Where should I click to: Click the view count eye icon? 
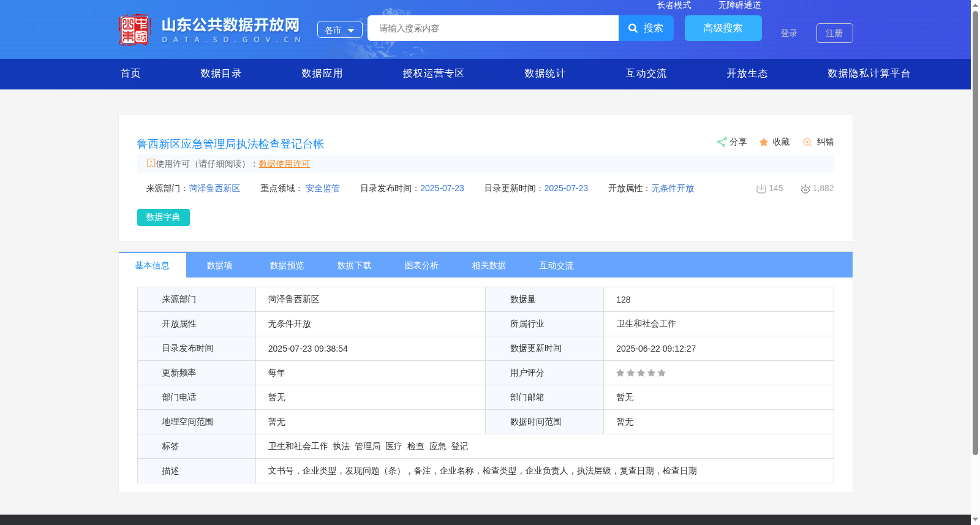coord(805,189)
